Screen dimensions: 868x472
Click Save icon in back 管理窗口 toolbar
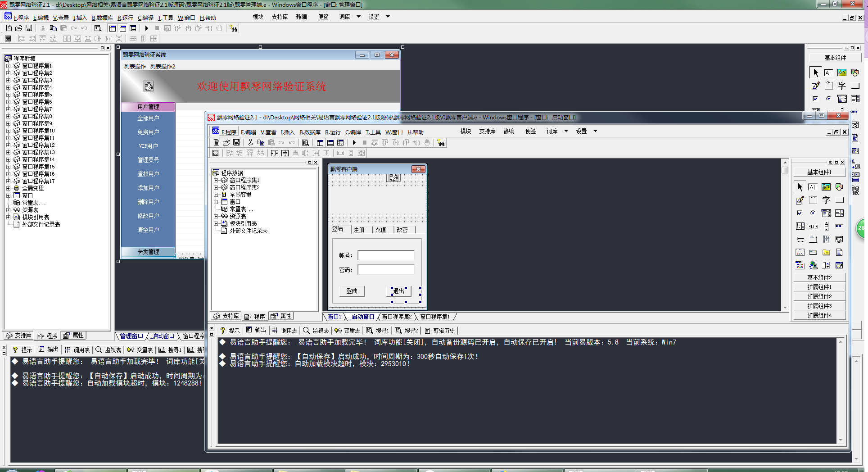[x=29, y=28]
